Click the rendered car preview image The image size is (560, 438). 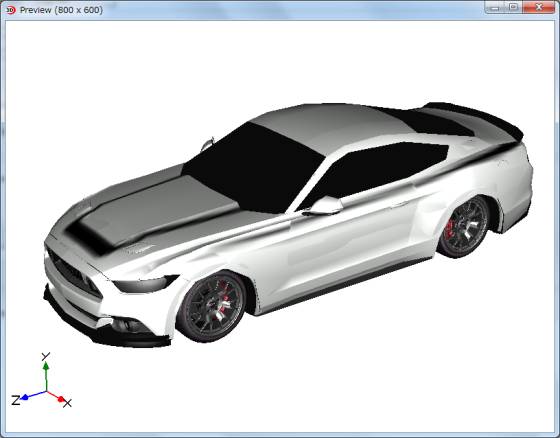(288, 224)
